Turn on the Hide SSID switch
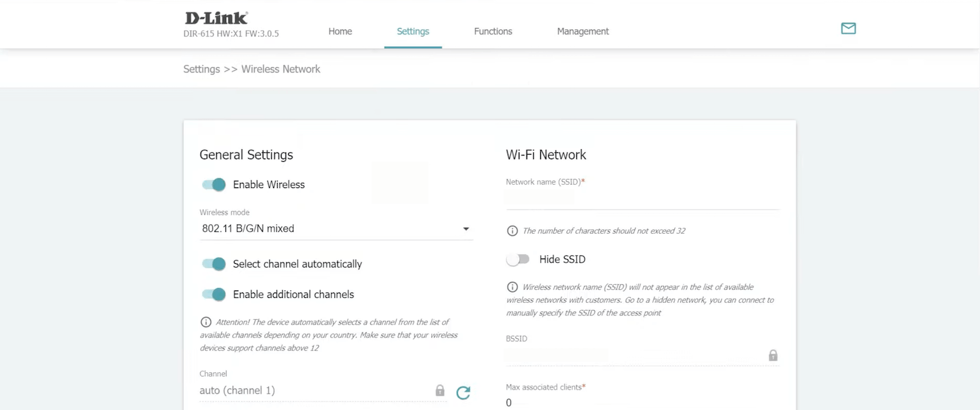The height and width of the screenshot is (410, 980). coord(517,260)
